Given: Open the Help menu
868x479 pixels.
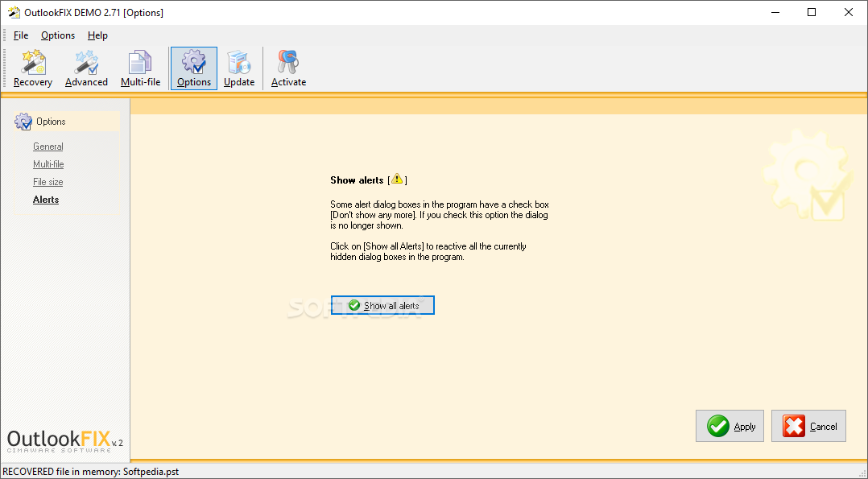Looking at the screenshot, I should 97,35.
